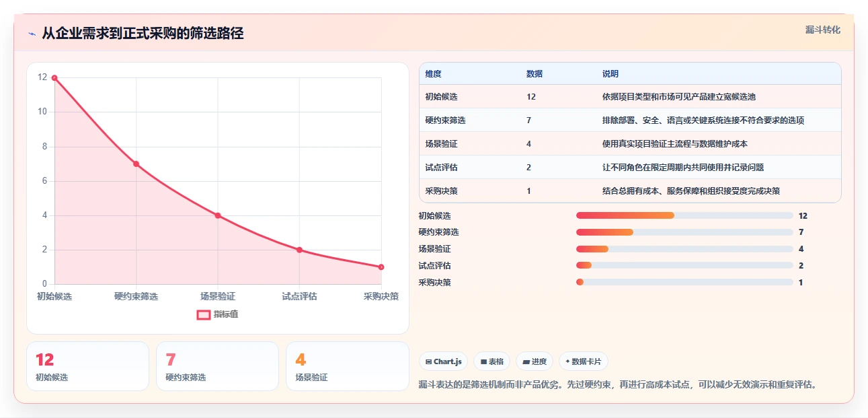Viewport: 868px width, 418px height.
Task: Click the 试点评估 progress bar
Action: 684,266
